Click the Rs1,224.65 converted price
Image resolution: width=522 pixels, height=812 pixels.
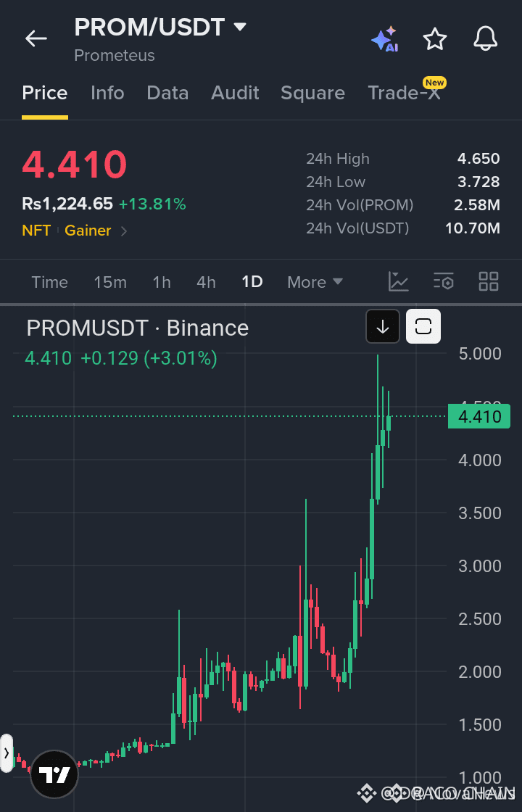(x=67, y=204)
